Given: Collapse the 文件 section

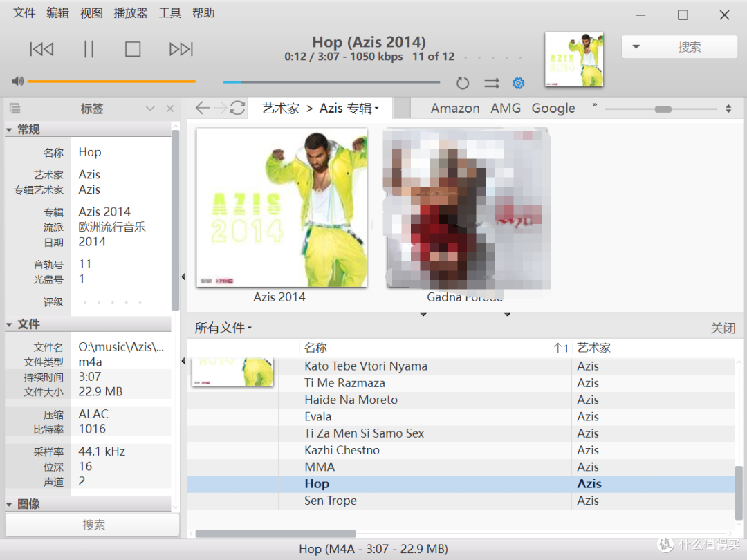Looking at the screenshot, I should point(9,324).
